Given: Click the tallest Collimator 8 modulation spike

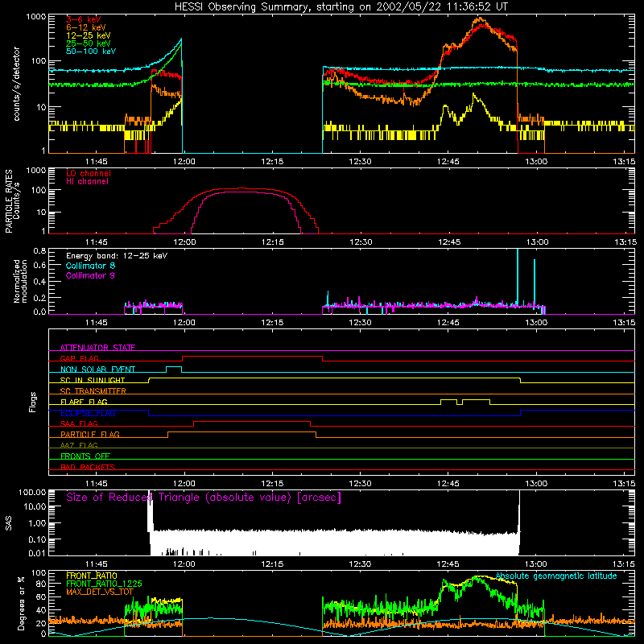Looking at the screenshot, I should tap(518, 277).
